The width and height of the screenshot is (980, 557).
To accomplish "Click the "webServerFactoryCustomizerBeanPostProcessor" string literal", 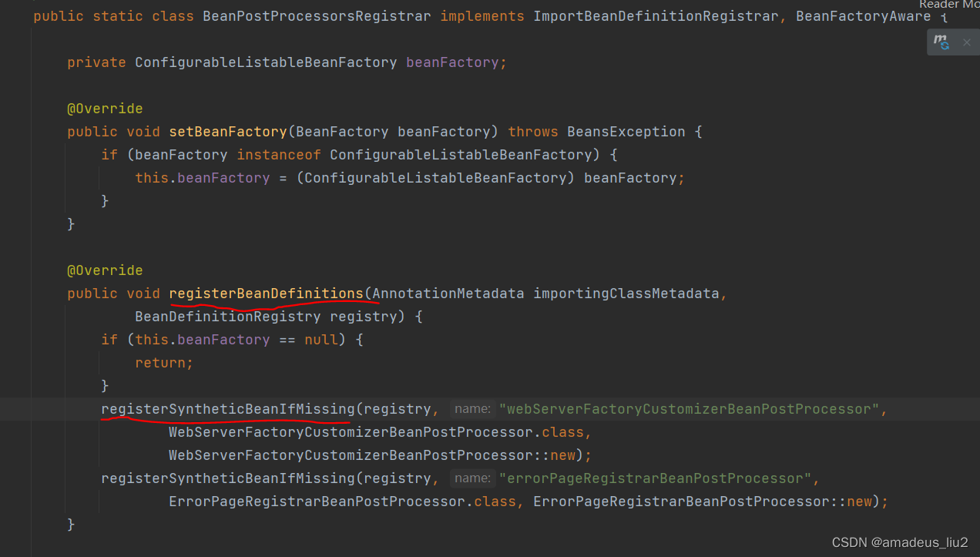I will [x=689, y=409].
